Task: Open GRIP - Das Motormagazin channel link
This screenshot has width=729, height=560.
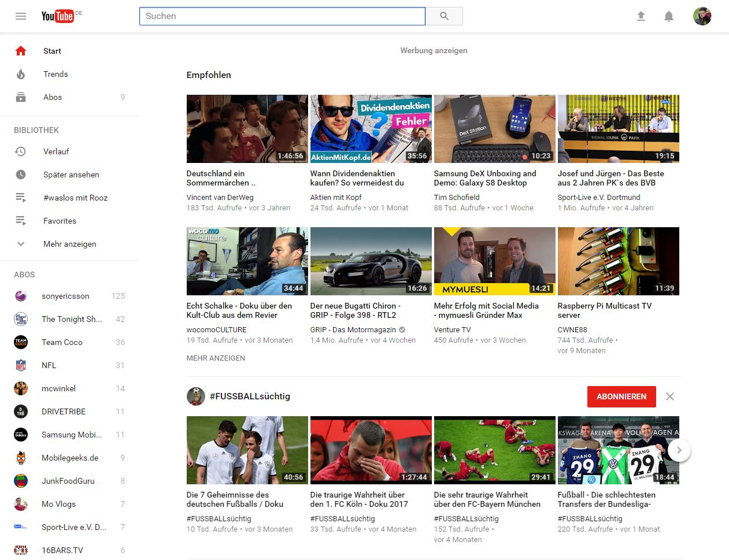Action: coord(353,329)
